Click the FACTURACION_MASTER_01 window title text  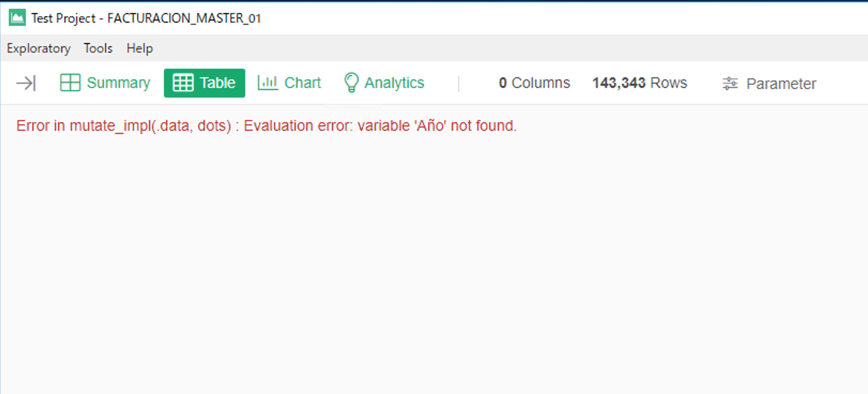point(184,18)
